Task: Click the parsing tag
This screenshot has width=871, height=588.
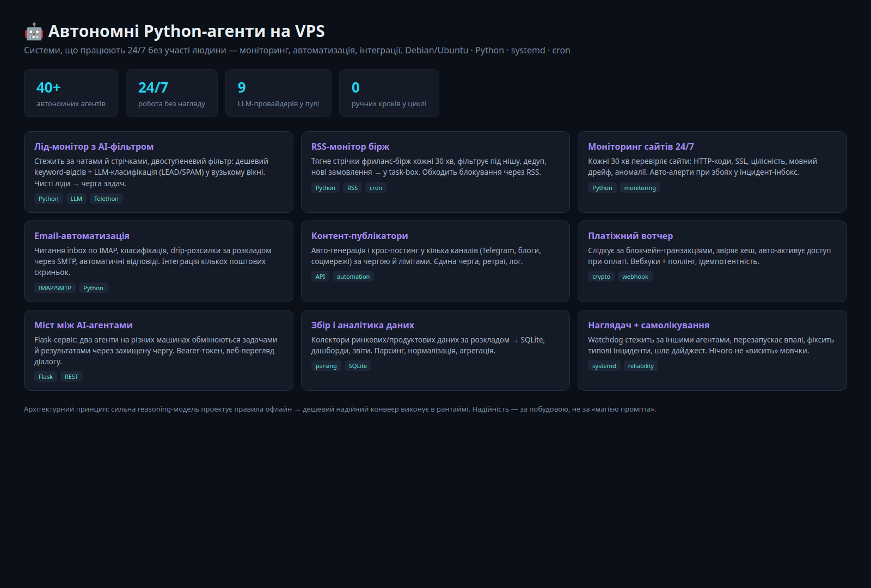Action: (326, 366)
